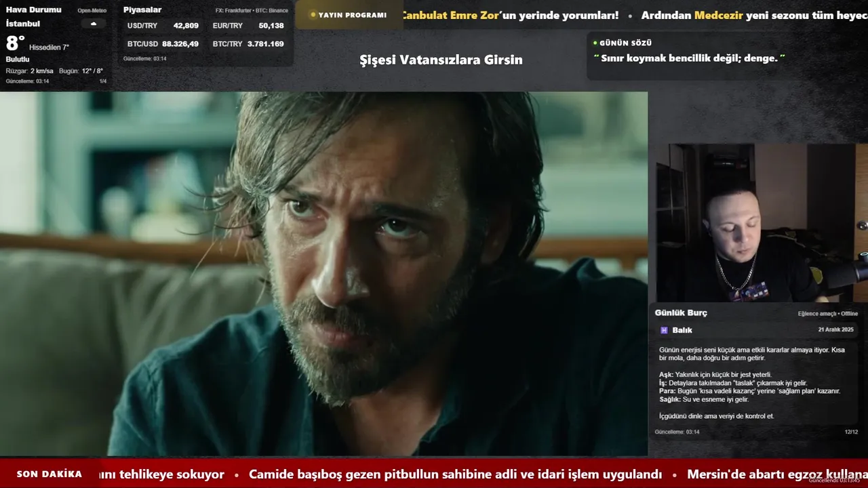The image size is (868, 488).
Task: Click the İş horoscope line
Action: (733, 383)
